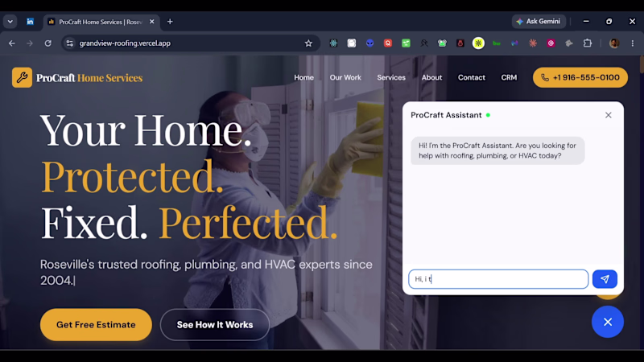
Task: Click the ProCraft Assistant title text
Action: click(446, 115)
